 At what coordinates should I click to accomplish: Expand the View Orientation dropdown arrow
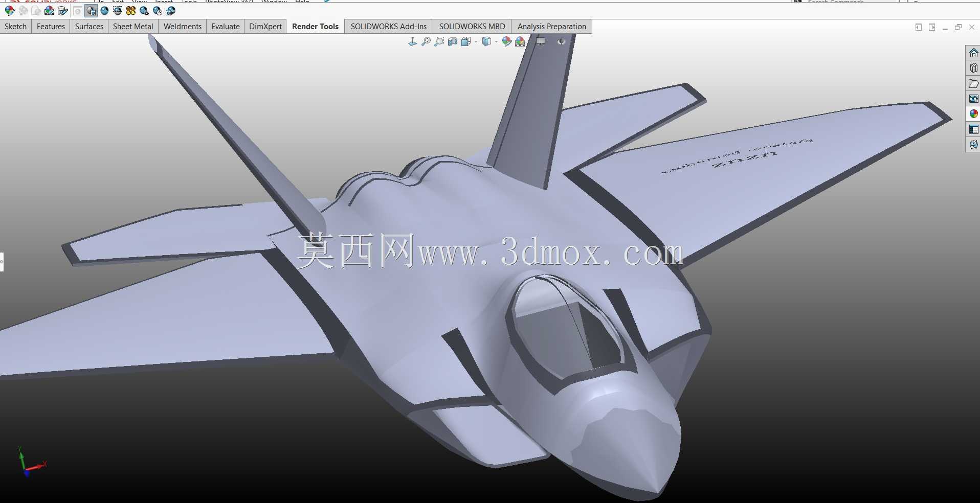click(476, 42)
